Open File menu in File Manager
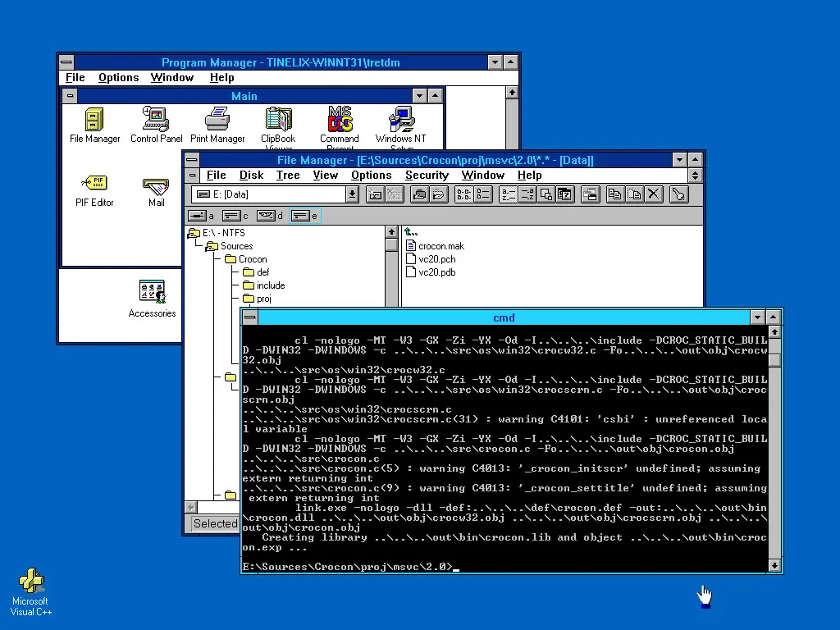This screenshot has width=840, height=630. 216,176
